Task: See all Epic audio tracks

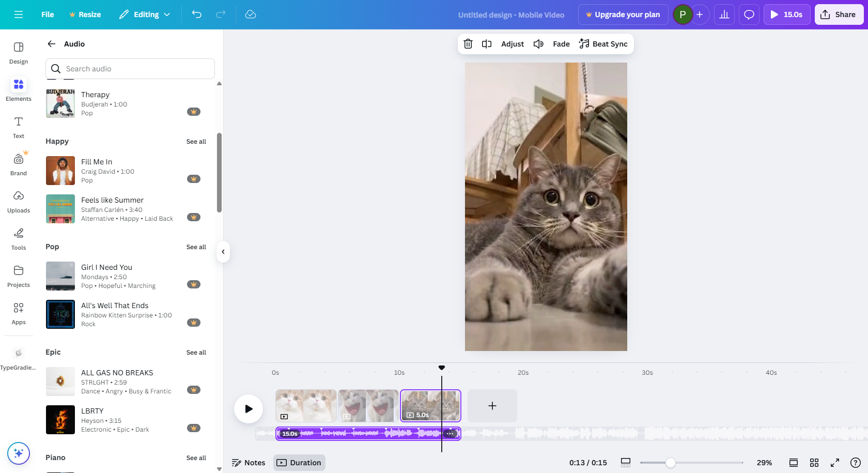Action: click(x=196, y=353)
